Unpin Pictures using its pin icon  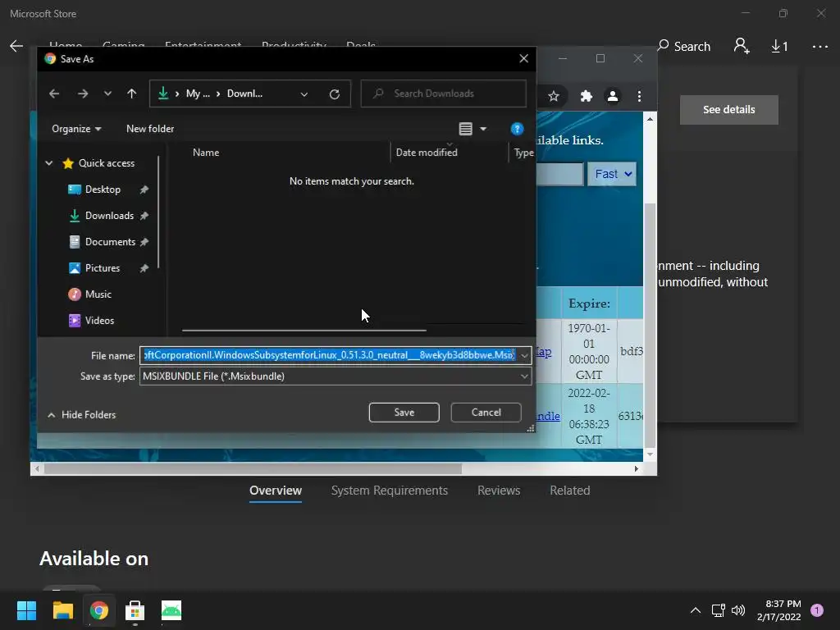(144, 268)
